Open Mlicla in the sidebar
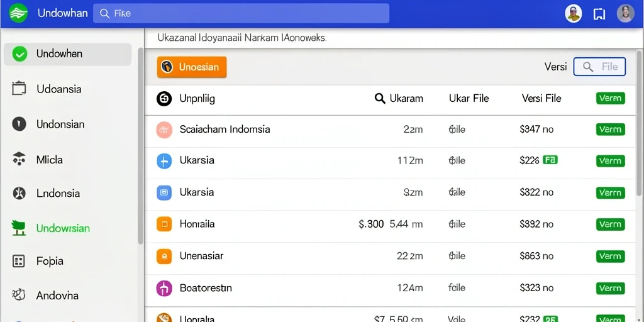Viewport: 644px width, 322px height. 50,160
